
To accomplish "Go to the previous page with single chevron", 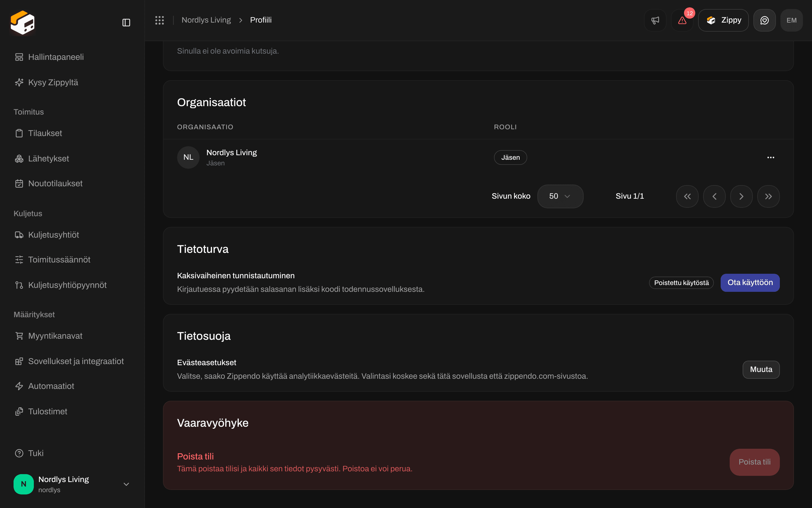I will coord(714,196).
